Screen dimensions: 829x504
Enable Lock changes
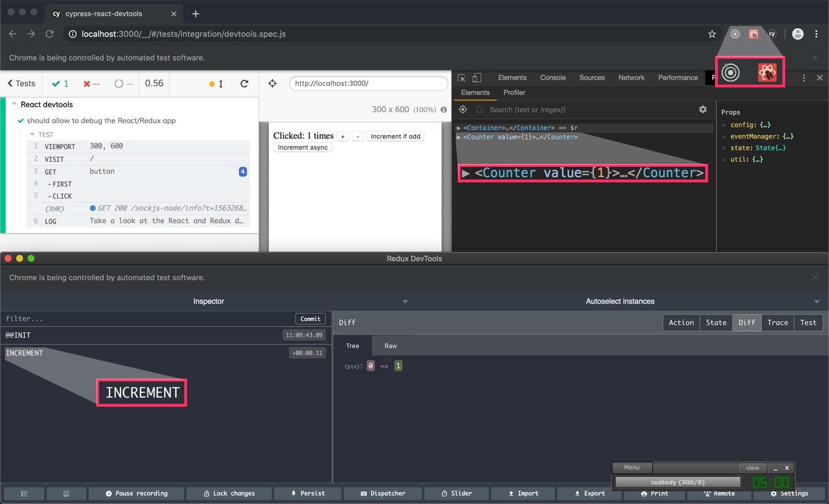pos(229,493)
